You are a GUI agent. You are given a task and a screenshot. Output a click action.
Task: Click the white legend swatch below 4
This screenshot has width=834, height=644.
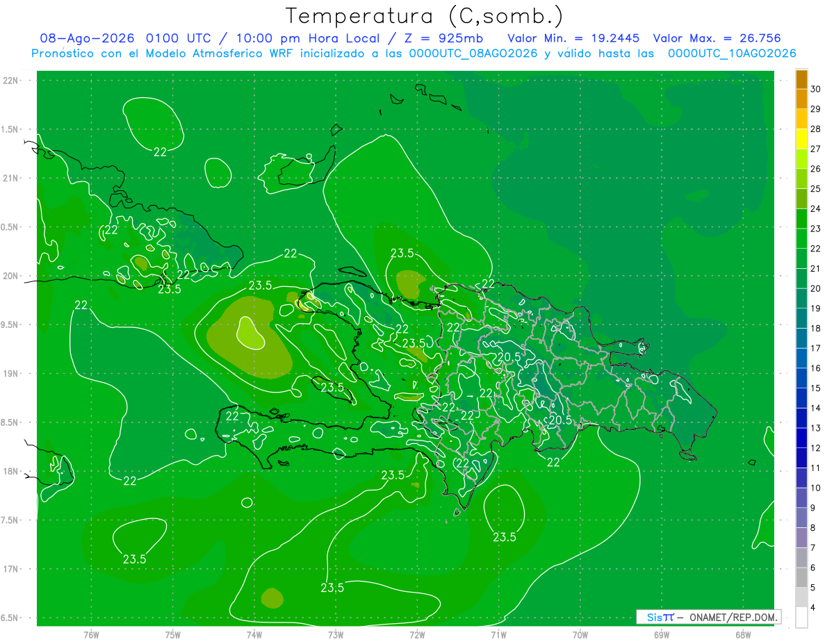tap(801, 618)
